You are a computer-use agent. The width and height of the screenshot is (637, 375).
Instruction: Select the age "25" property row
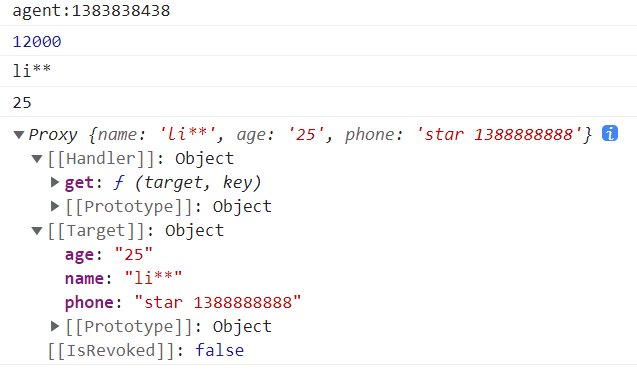[x=108, y=255]
